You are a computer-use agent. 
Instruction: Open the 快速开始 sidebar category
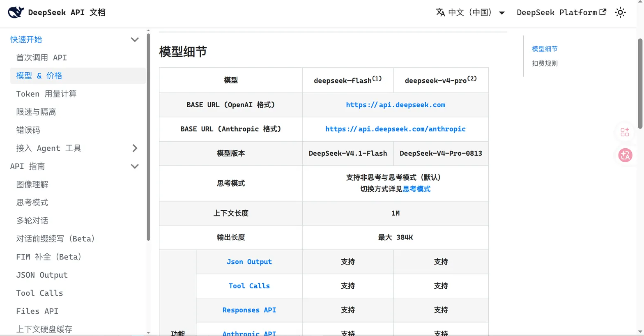[26, 39]
